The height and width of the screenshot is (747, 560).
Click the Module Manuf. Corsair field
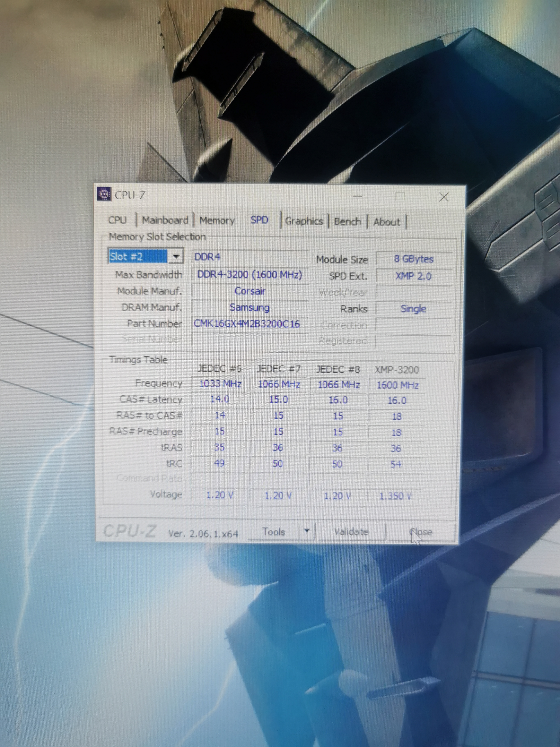(x=250, y=291)
